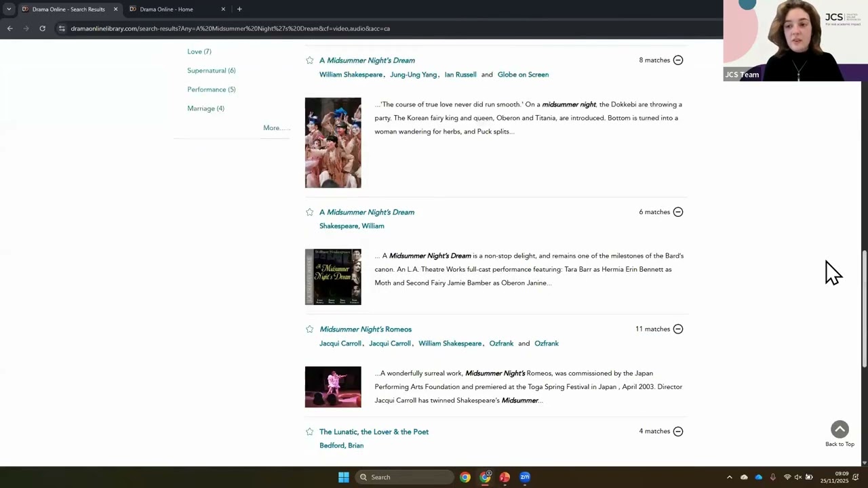Open the Midsummer Night's Romeos thumbnail
This screenshot has height=488, width=868.
click(333, 387)
